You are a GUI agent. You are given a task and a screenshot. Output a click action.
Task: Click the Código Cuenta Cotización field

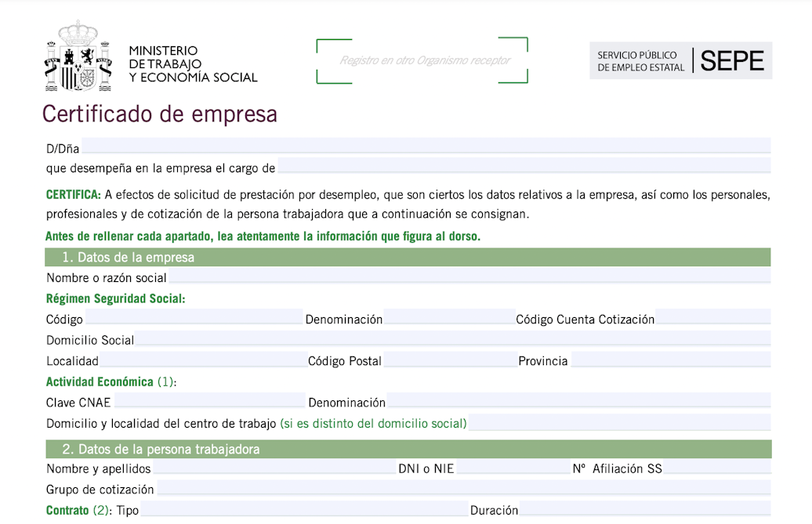coord(713,316)
